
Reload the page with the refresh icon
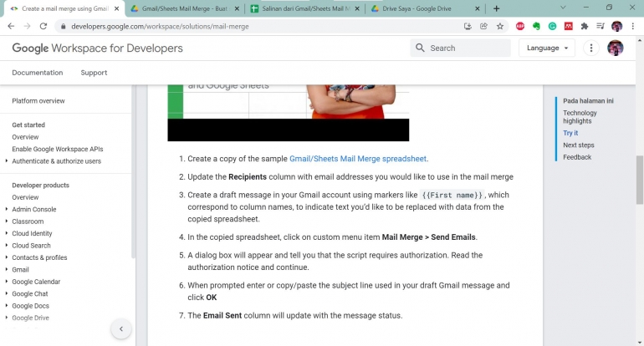coord(43,26)
